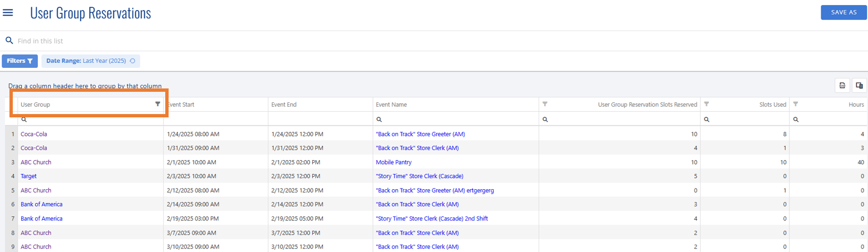Open Bank of America link in row 7
868x252 pixels.
pos(42,219)
